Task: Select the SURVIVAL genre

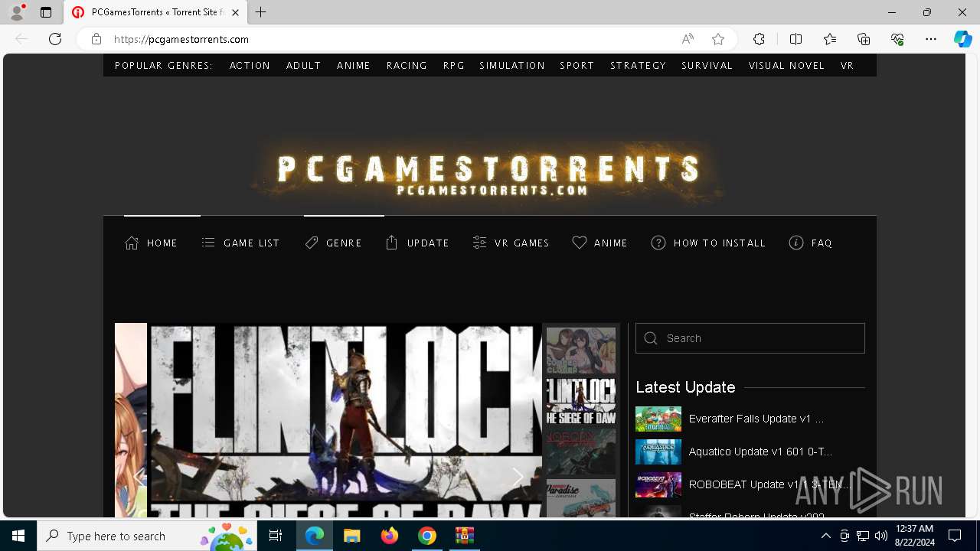Action: [707, 66]
